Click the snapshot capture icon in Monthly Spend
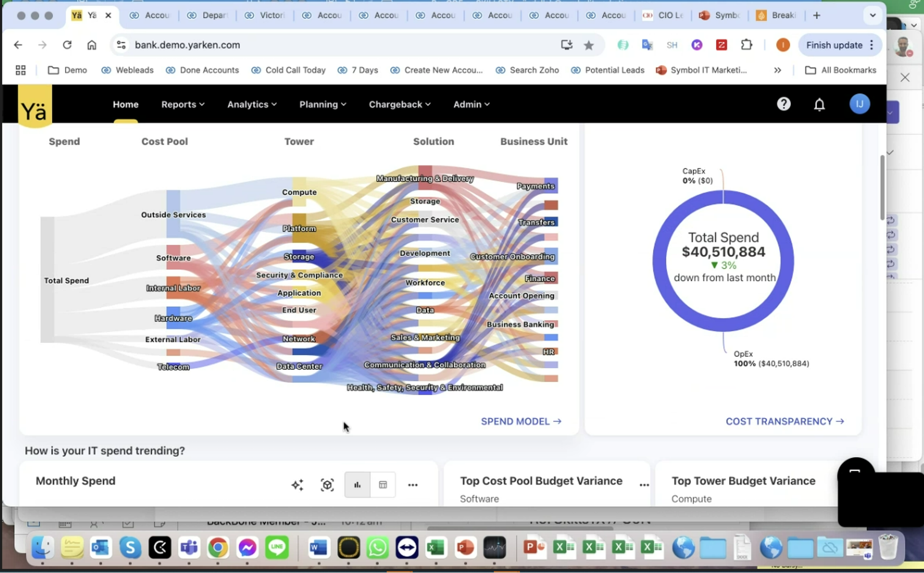This screenshot has width=924, height=573. (327, 485)
